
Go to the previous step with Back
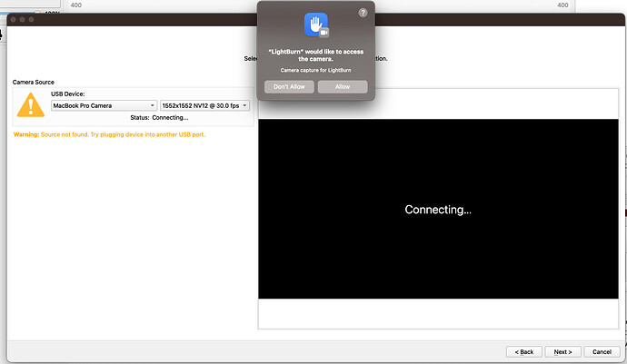[523, 351]
